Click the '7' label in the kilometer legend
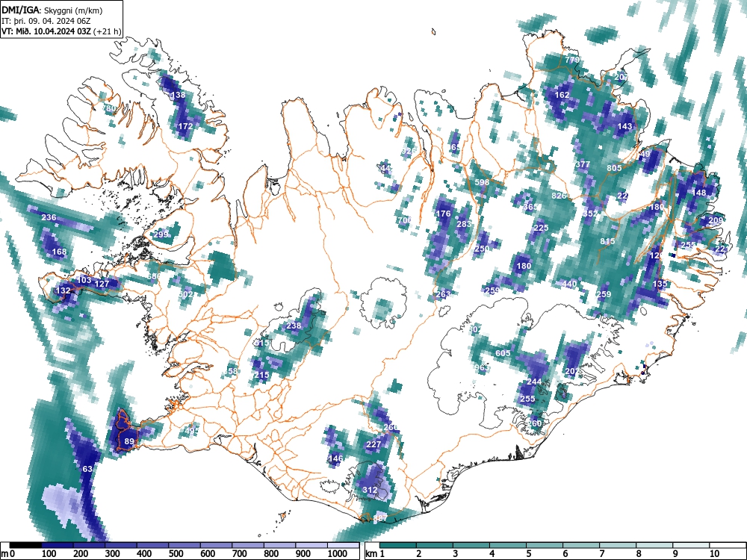 point(601,554)
